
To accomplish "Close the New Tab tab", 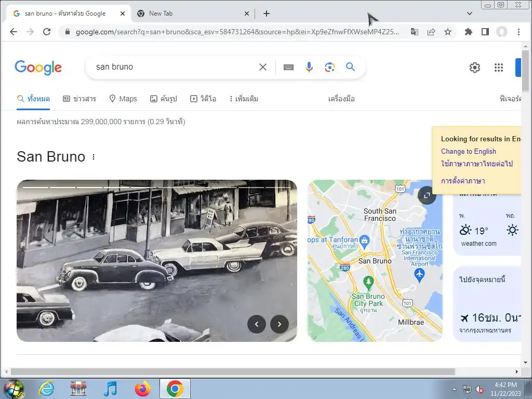I will click(247, 14).
